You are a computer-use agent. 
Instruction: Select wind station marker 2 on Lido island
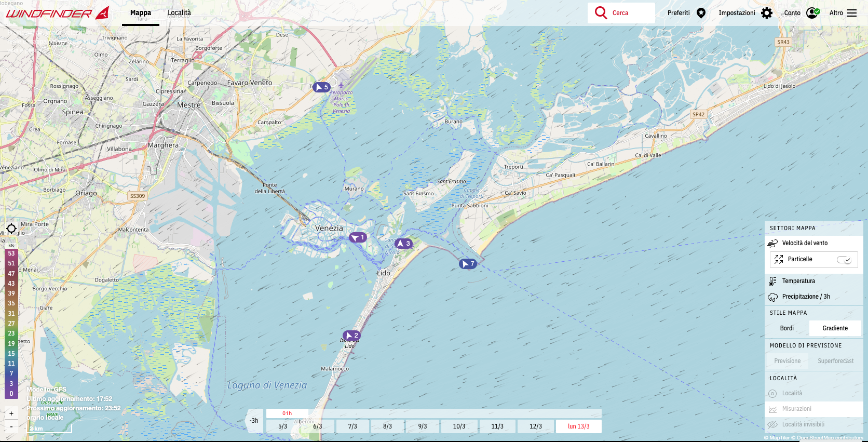point(351,336)
